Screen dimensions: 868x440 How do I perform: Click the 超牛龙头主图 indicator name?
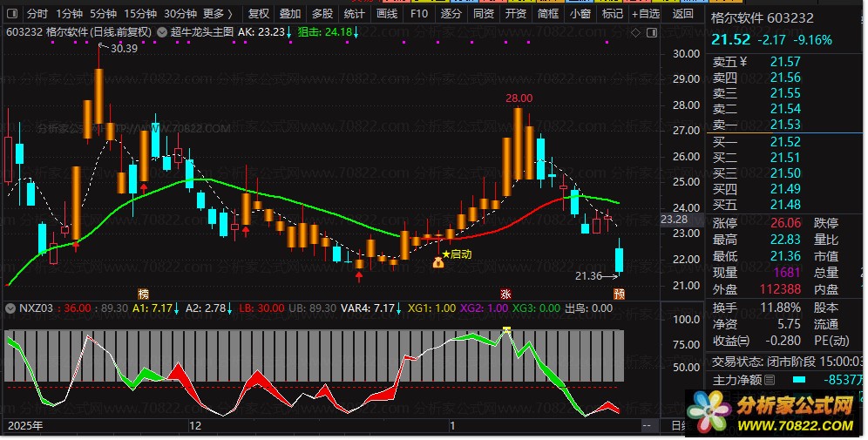pos(201,32)
